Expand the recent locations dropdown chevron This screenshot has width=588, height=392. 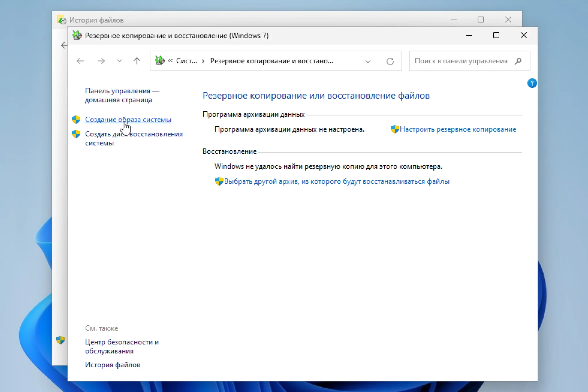click(x=119, y=61)
